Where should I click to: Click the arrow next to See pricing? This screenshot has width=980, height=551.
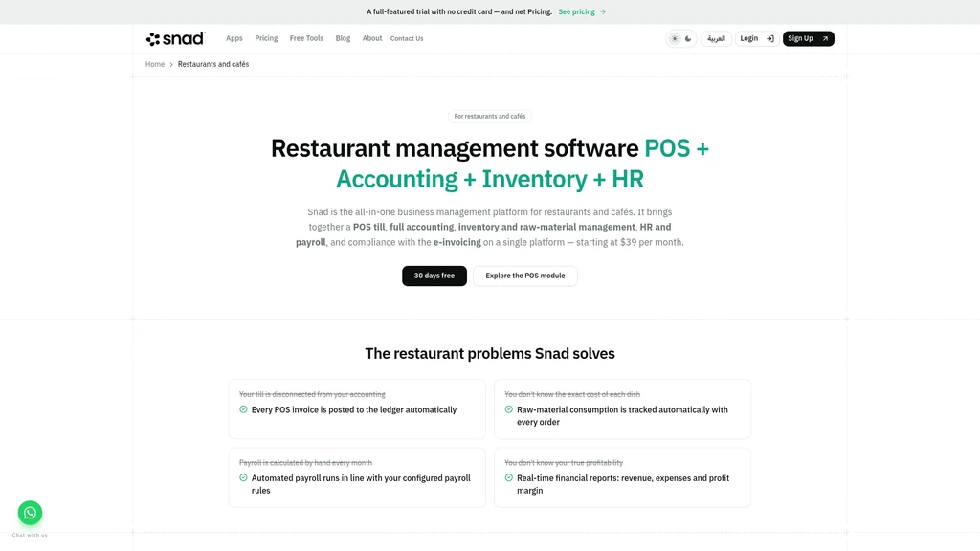603,11
